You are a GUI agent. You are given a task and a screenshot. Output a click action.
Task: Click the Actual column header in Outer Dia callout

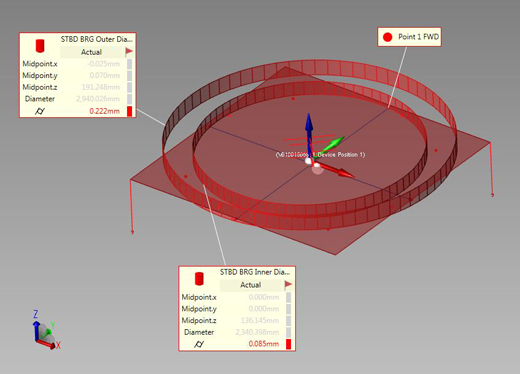tap(91, 52)
